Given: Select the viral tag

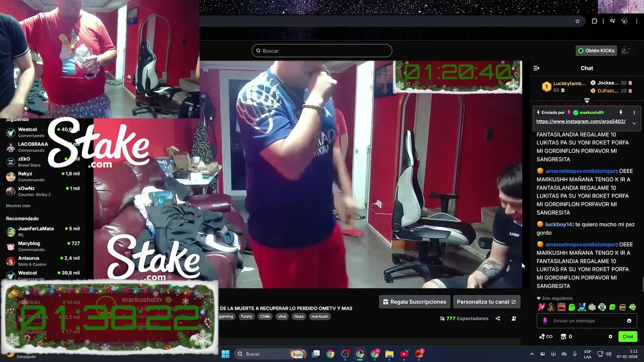Looking at the screenshot, I should (282, 316).
